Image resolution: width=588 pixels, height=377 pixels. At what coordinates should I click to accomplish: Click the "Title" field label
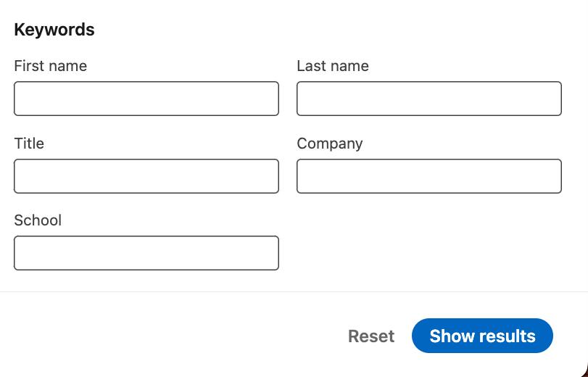[29, 144]
